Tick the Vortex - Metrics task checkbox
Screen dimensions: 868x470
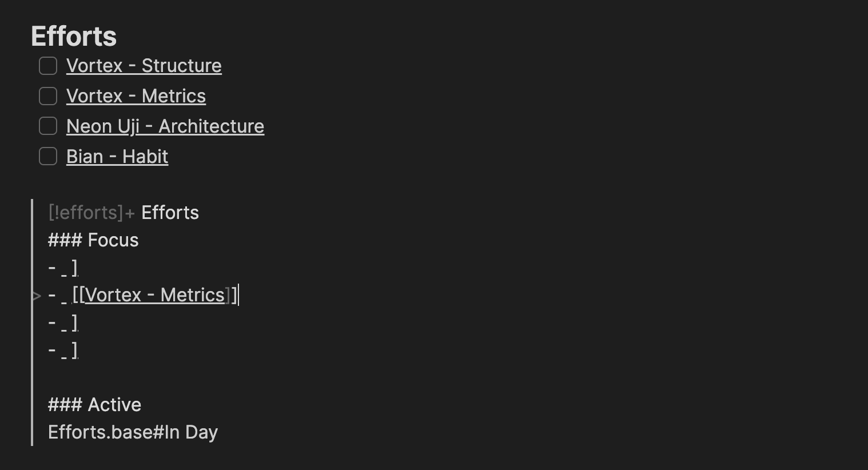point(48,96)
